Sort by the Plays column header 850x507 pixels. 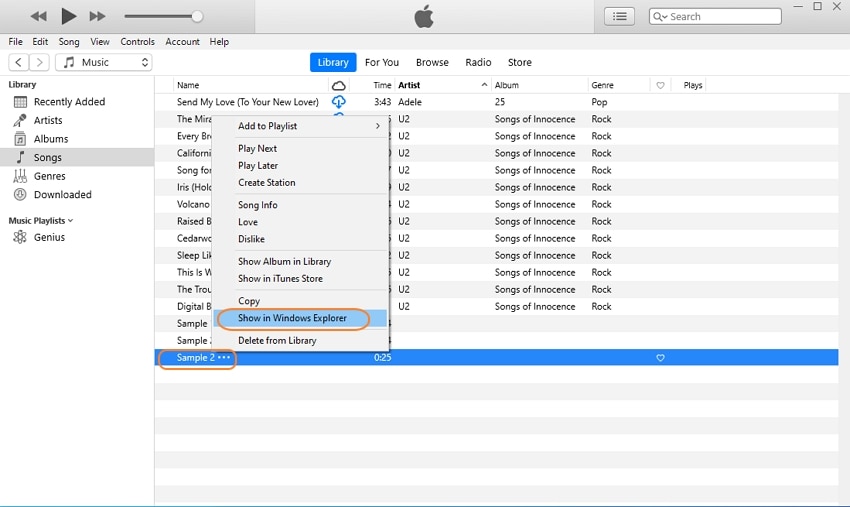(x=693, y=85)
